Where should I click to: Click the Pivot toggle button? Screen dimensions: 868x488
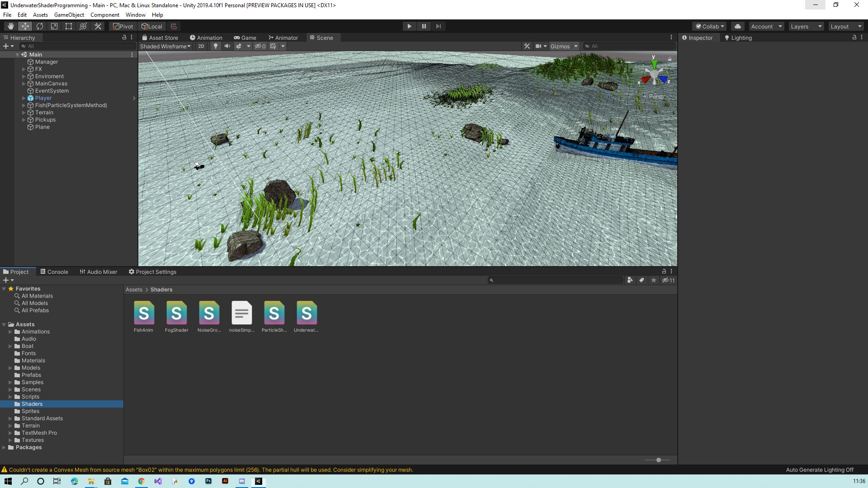tap(123, 26)
